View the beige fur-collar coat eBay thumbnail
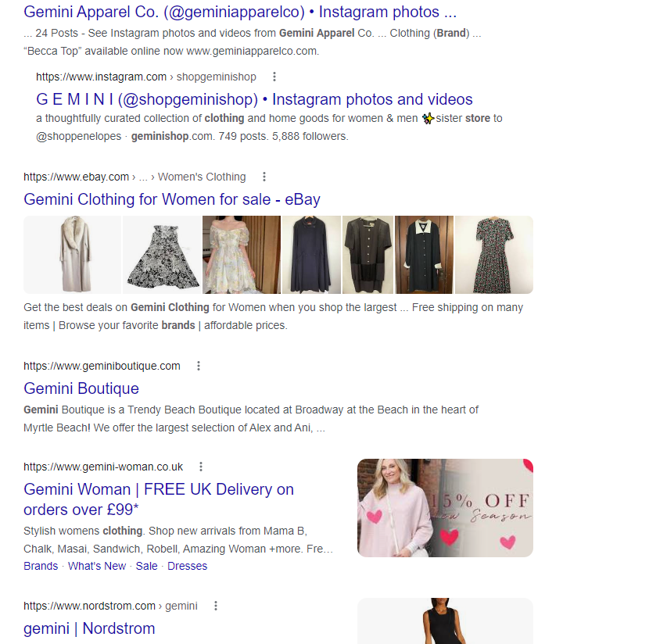 (72, 255)
